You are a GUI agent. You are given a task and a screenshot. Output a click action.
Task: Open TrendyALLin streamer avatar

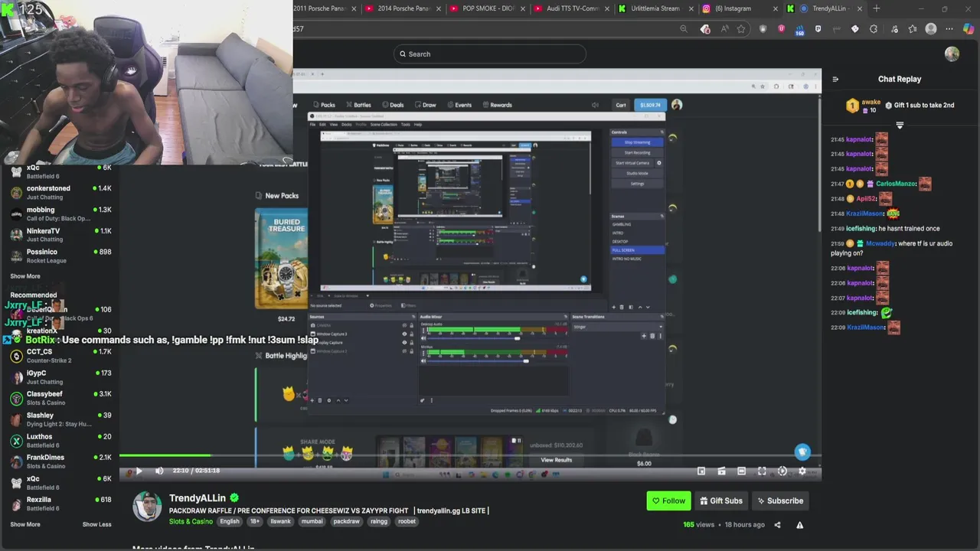147,507
